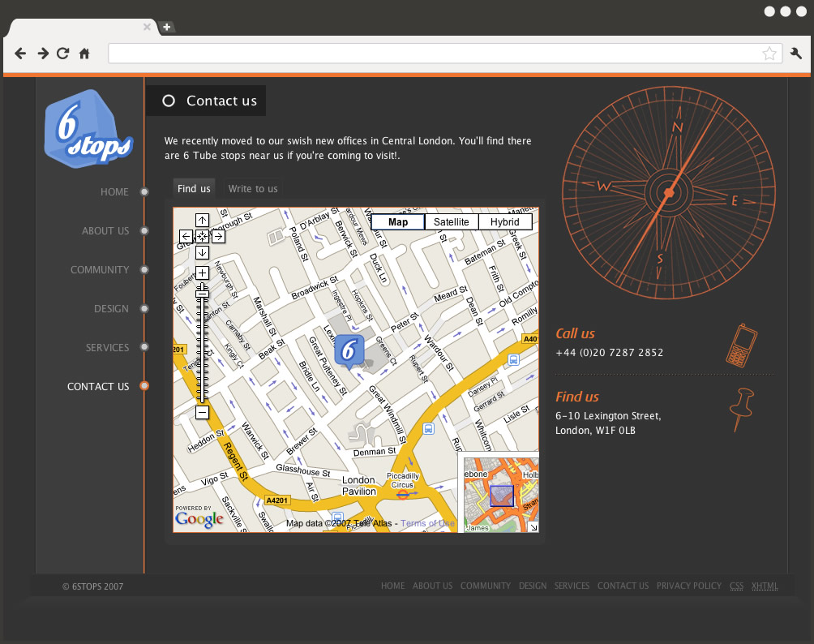This screenshot has height=644, width=814.
Task: Zoom in the map with plus
Action: point(202,273)
